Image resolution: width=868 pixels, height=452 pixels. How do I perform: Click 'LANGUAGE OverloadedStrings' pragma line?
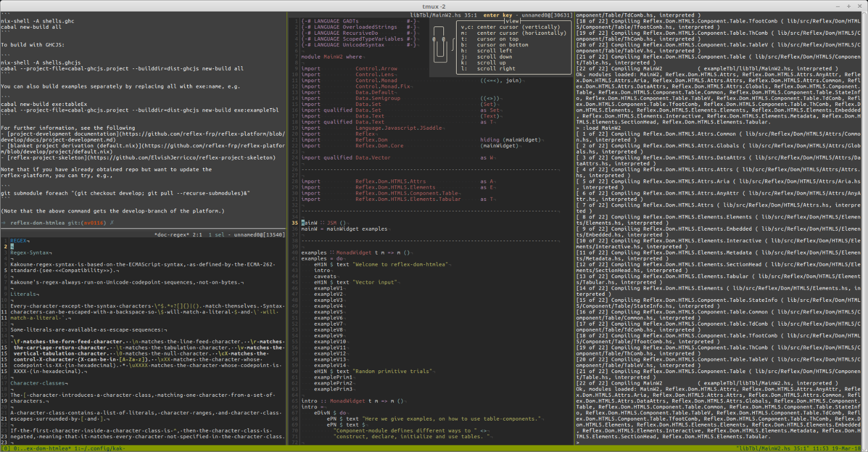click(359, 27)
